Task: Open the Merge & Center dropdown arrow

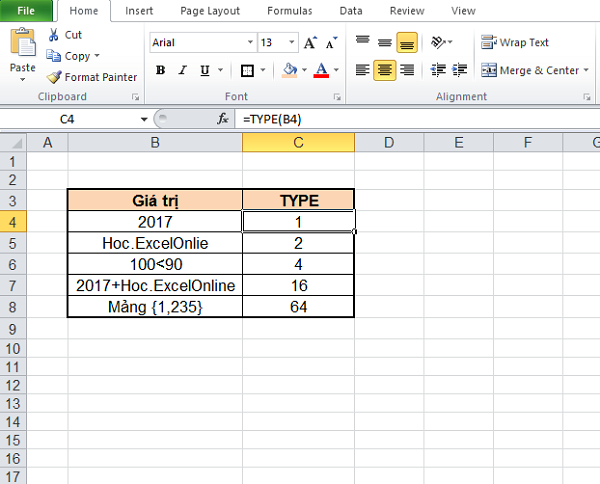Action: (x=586, y=70)
